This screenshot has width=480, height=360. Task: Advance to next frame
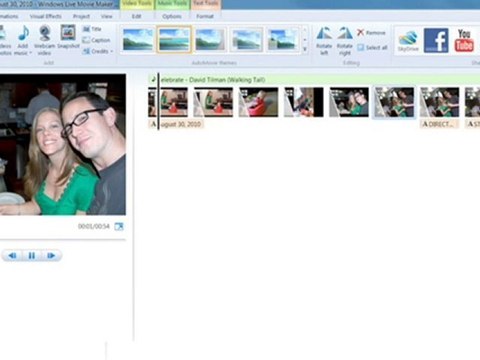click(51, 256)
